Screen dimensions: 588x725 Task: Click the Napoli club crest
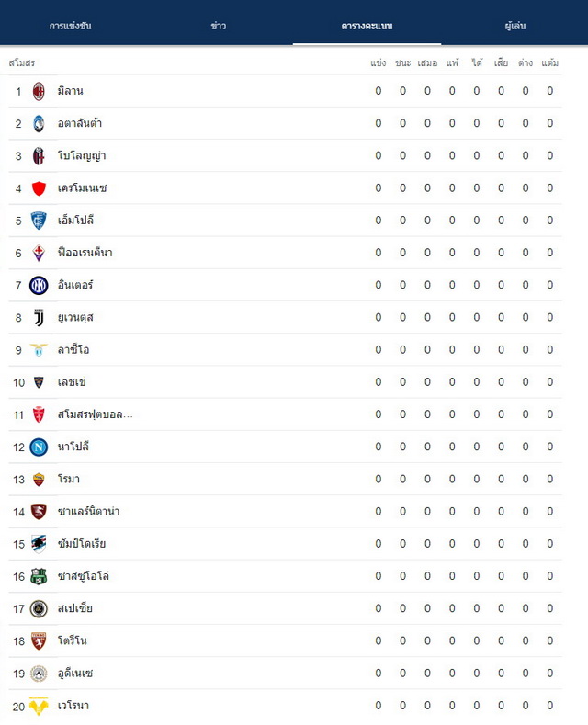(39, 447)
